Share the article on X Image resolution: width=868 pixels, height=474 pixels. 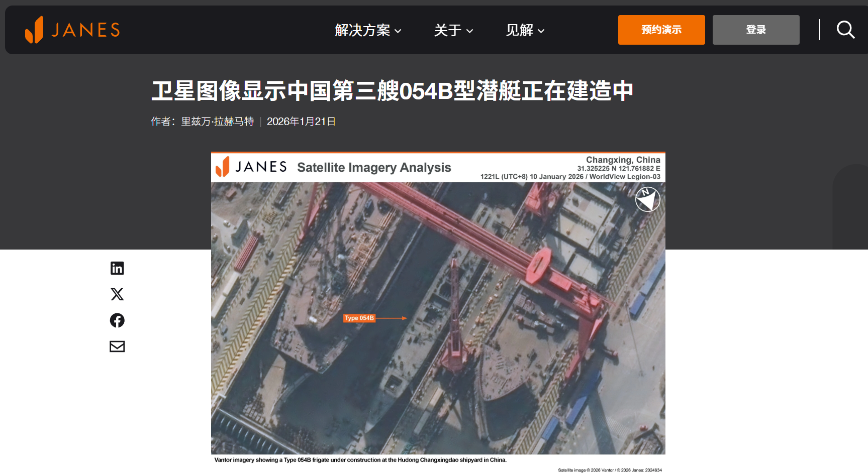[x=117, y=294]
